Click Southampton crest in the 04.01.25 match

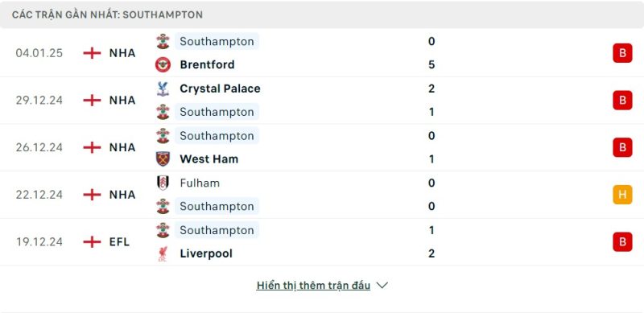pyautogui.click(x=163, y=42)
